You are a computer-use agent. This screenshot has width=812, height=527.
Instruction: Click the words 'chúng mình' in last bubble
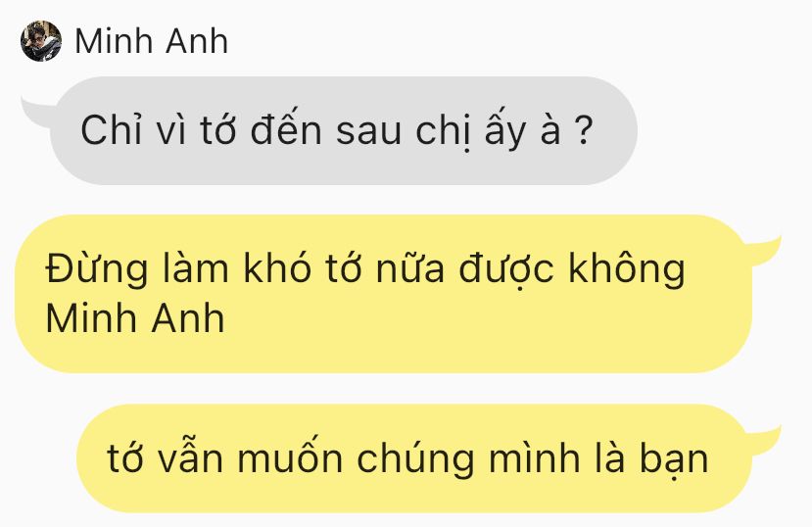[x=468, y=459]
